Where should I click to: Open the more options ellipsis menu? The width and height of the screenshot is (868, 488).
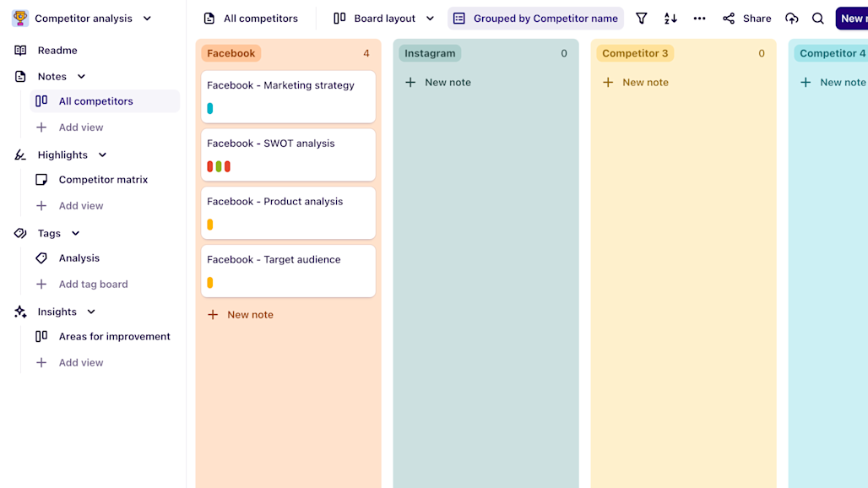tap(700, 19)
